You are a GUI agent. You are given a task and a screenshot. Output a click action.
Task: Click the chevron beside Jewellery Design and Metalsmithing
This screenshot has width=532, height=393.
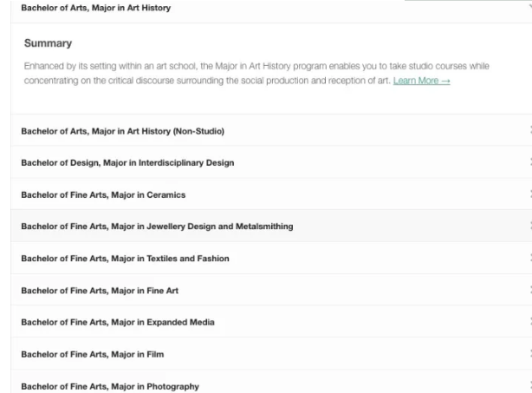529,226
